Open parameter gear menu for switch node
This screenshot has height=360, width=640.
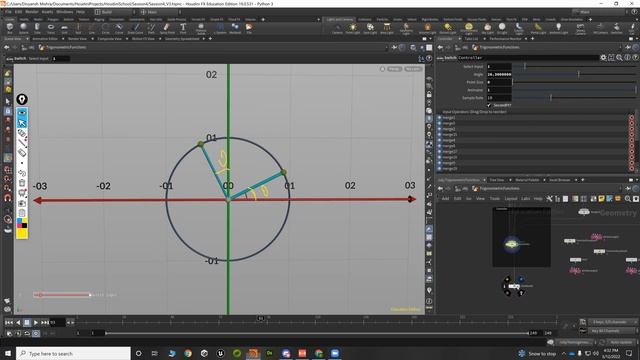(x=603, y=58)
